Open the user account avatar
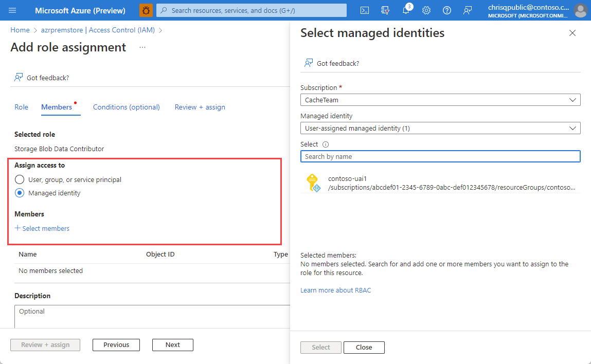The width and height of the screenshot is (591, 364). 580,10
